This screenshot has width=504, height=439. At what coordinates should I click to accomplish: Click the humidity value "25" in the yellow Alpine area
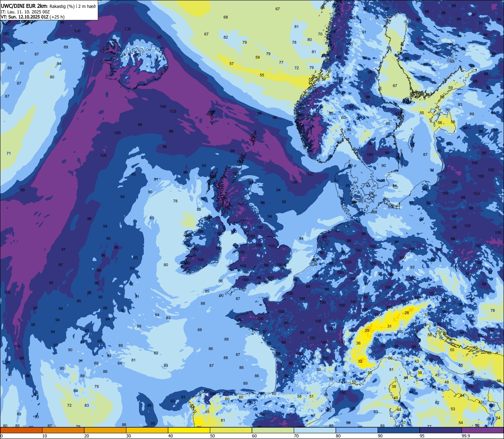pos(367,330)
